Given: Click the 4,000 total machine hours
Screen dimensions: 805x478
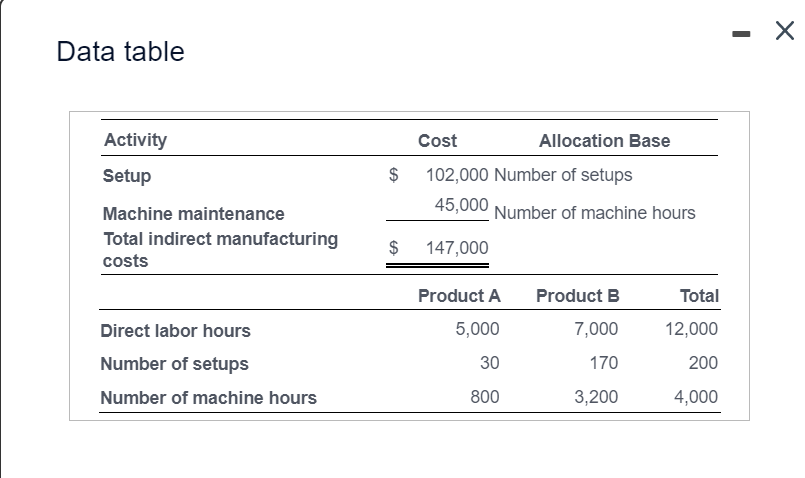Looking at the screenshot, I should [x=695, y=397].
